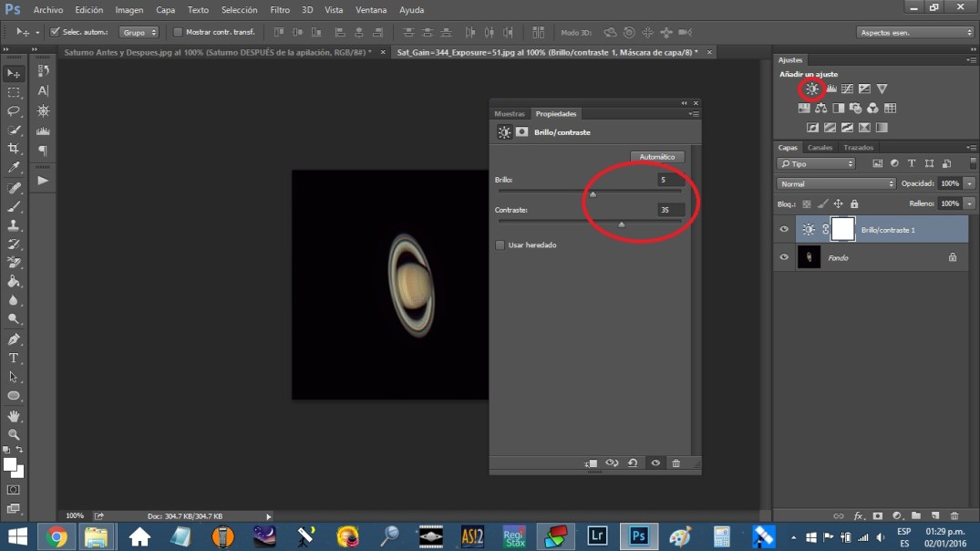The image size is (980, 551).
Task: Choose the Horizontal Type tool
Action: pyautogui.click(x=14, y=358)
